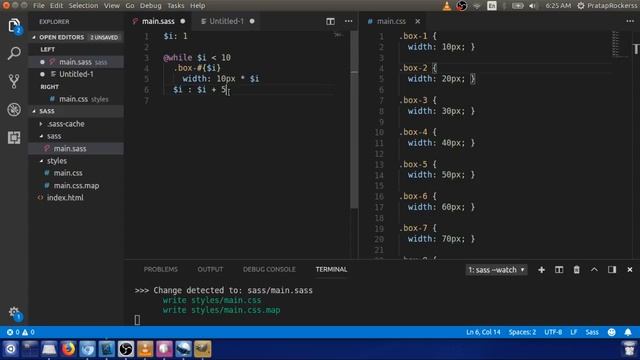Screen dimensions: 640x360
Task: Kill terminal with trash icon
Action: pyautogui.click(x=576, y=270)
